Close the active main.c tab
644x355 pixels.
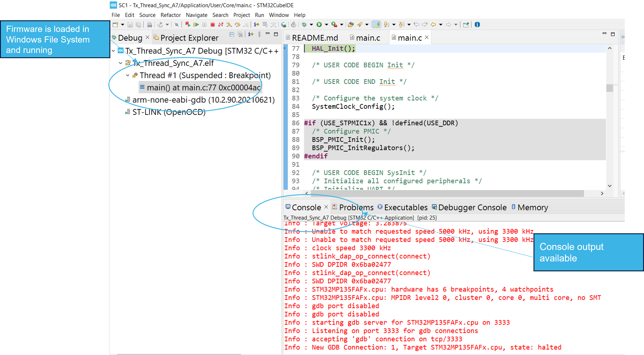pyautogui.click(x=427, y=37)
